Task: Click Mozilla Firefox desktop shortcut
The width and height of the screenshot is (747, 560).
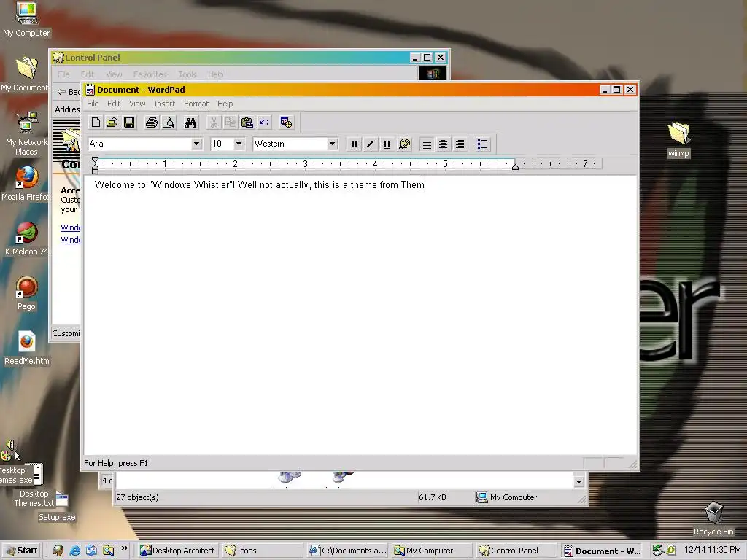Action: click(x=26, y=184)
